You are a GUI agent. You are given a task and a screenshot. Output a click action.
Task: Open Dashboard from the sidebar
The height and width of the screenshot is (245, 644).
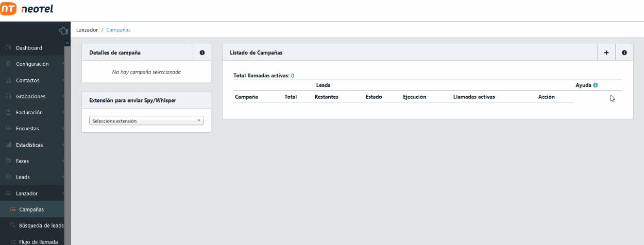tap(29, 48)
